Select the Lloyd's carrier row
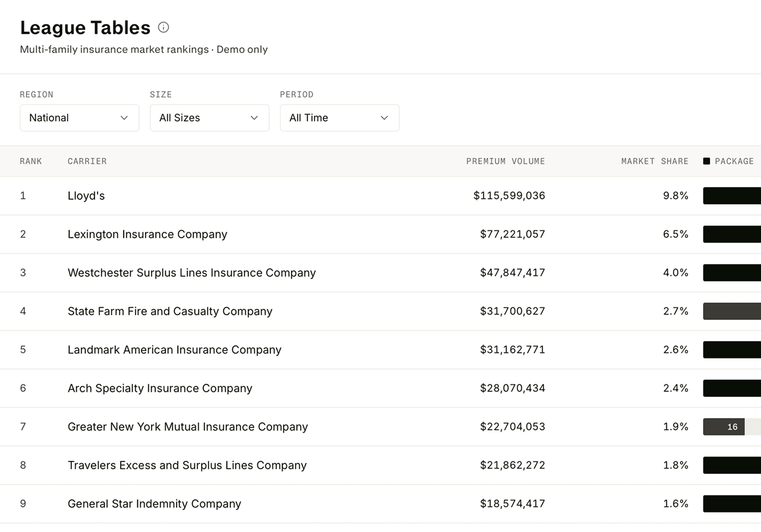 [x=380, y=196]
